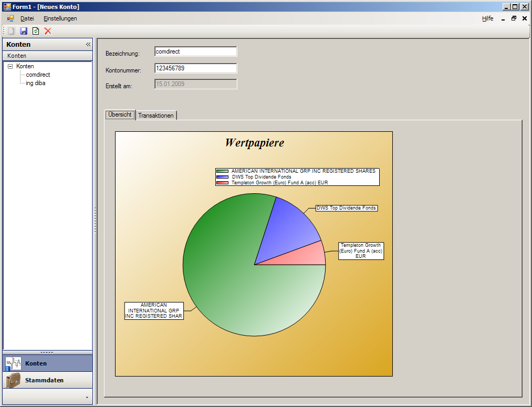Viewport: 532px width, 407px height.
Task: Click the vertical splitter grip beside Konten panel
Action: coord(95,220)
